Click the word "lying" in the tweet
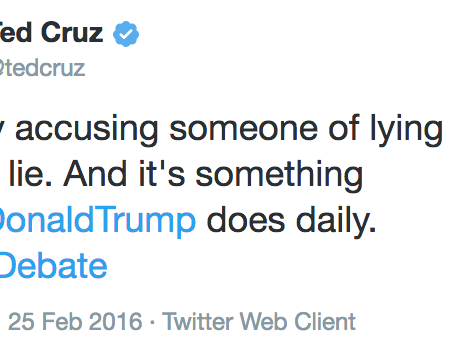Viewport: 450px width, 362px height. pyautogui.click(x=406, y=130)
